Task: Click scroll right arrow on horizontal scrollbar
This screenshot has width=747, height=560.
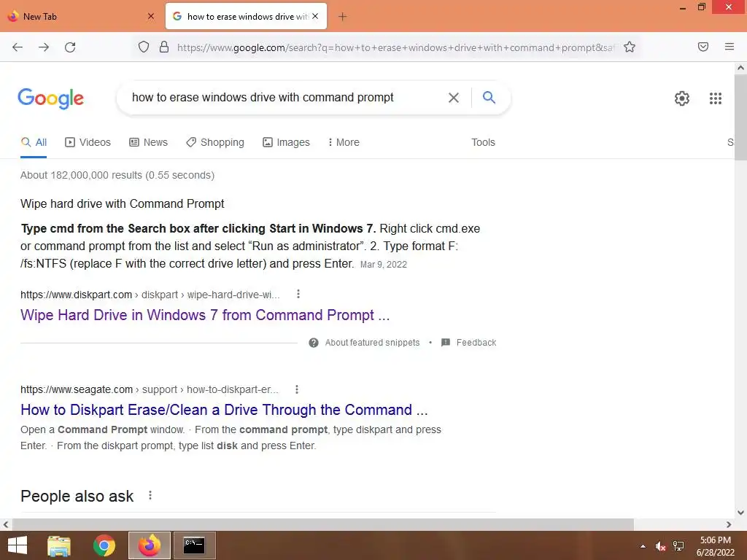Action: tap(729, 524)
